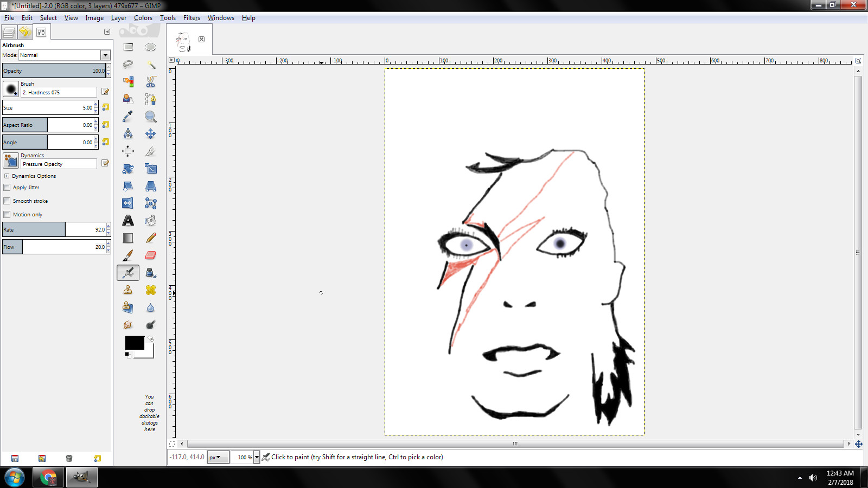
Task: Switch to the Layers dock tab
Action: [x=9, y=32]
